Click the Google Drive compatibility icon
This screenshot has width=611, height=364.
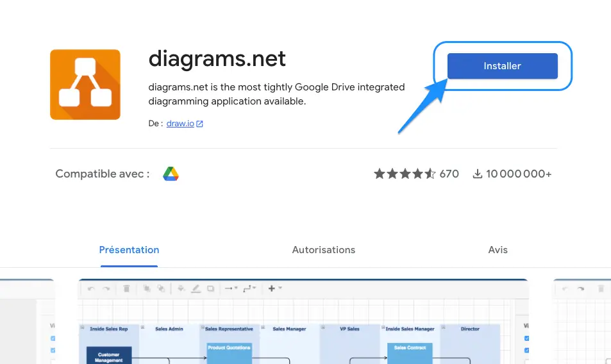(171, 174)
